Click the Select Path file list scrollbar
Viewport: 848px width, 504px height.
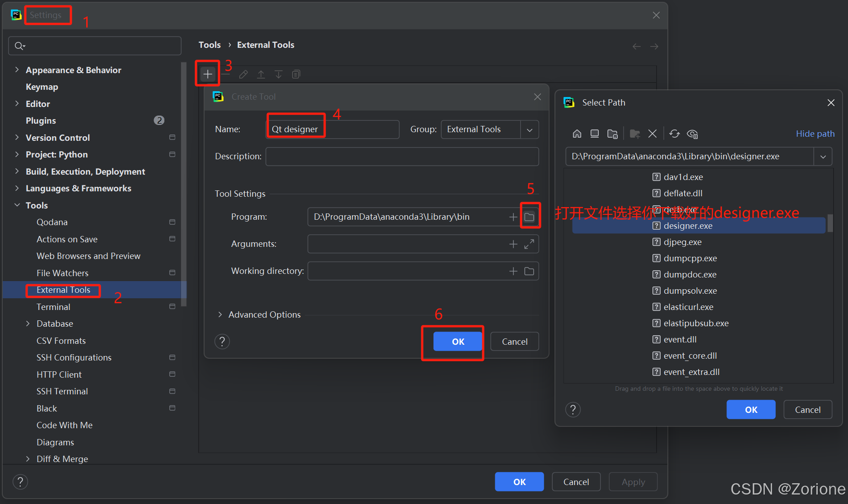coord(830,223)
